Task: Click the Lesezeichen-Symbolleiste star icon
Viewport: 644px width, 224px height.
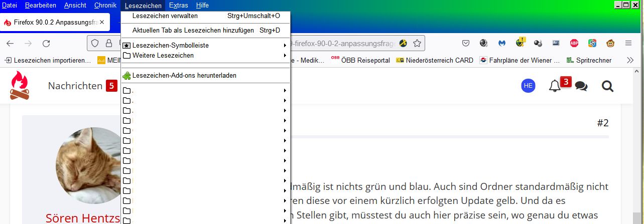Action: [x=127, y=46]
